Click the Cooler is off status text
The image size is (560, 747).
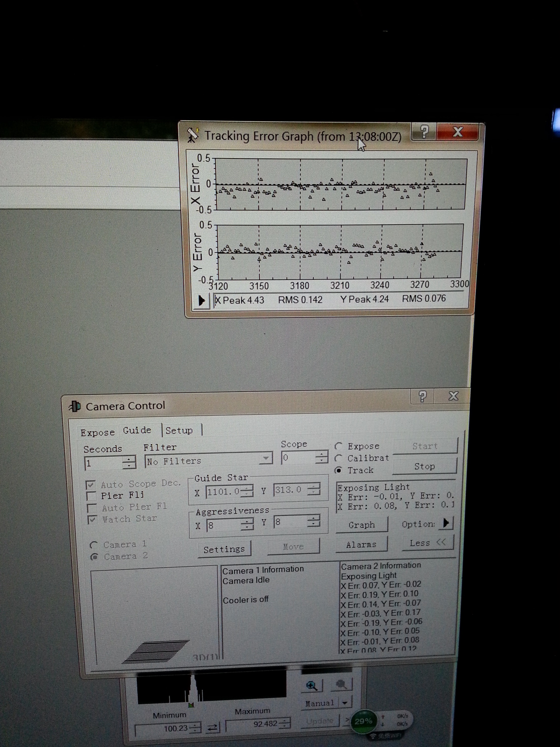tap(245, 600)
